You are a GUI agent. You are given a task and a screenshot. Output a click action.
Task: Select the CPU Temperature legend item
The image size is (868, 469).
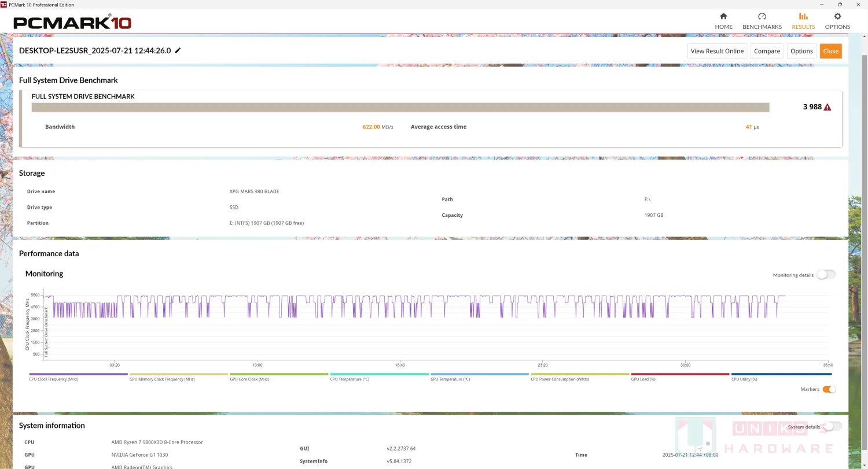(379, 377)
